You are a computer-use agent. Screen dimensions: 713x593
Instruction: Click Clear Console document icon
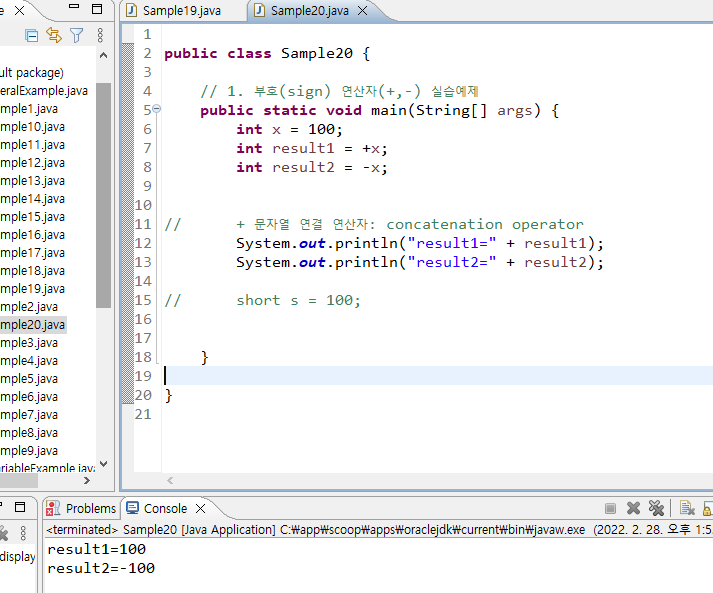[x=687, y=508]
